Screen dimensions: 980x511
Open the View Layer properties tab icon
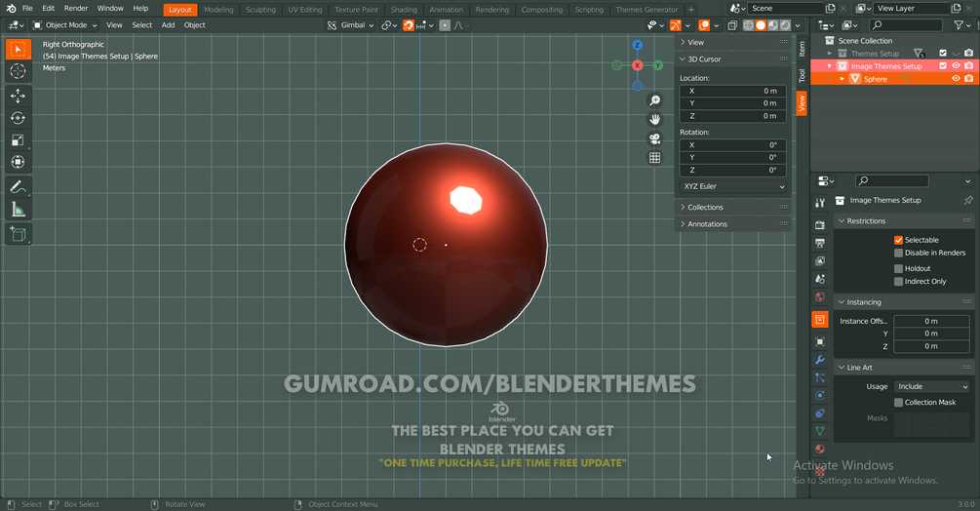click(x=820, y=260)
